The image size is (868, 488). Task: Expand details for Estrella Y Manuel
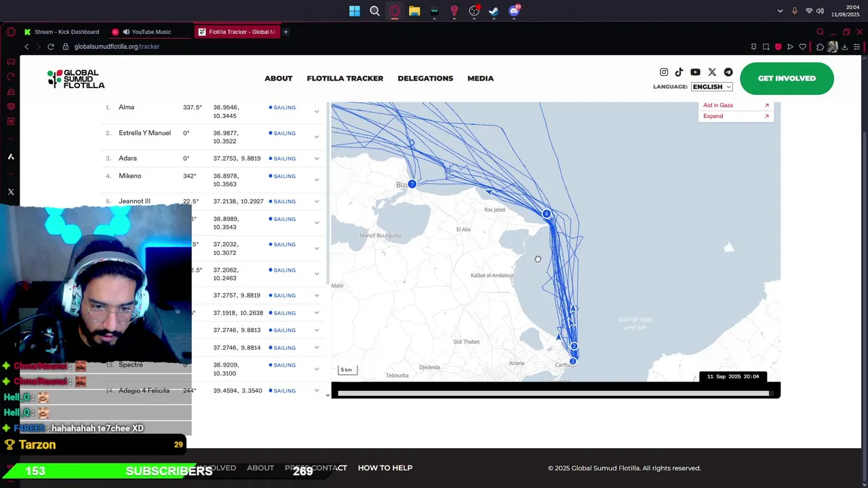[x=316, y=137]
